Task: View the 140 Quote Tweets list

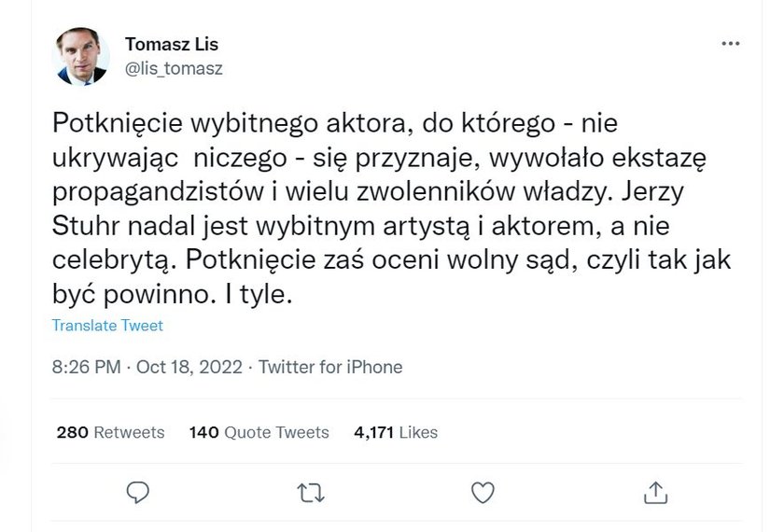Action: point(259,432)
